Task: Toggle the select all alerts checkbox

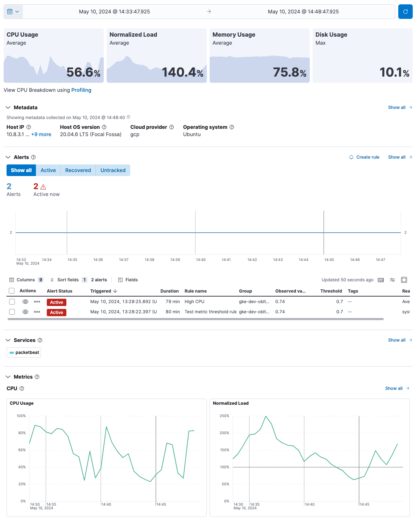Action: [12, 291]
